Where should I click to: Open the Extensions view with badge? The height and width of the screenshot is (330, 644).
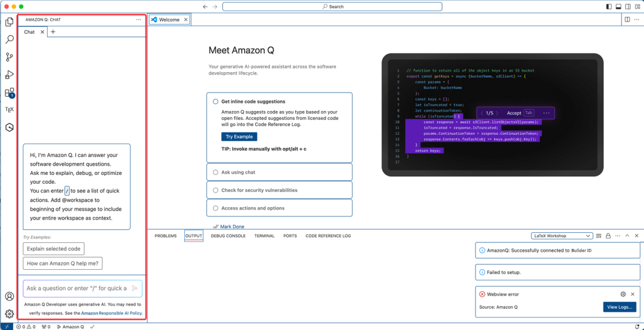point(10,93)
